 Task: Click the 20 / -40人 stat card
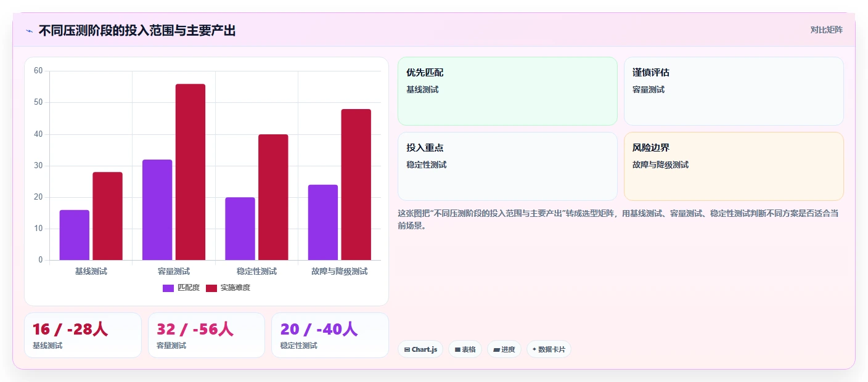pos(330,335)
